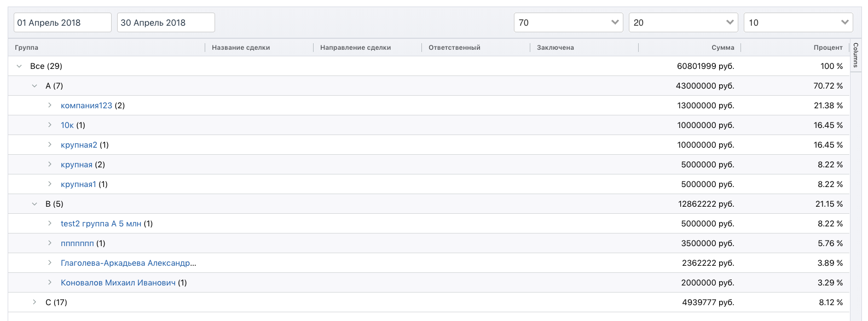
Task: Expand the компания123 row
Action: [x=50, y=106]
